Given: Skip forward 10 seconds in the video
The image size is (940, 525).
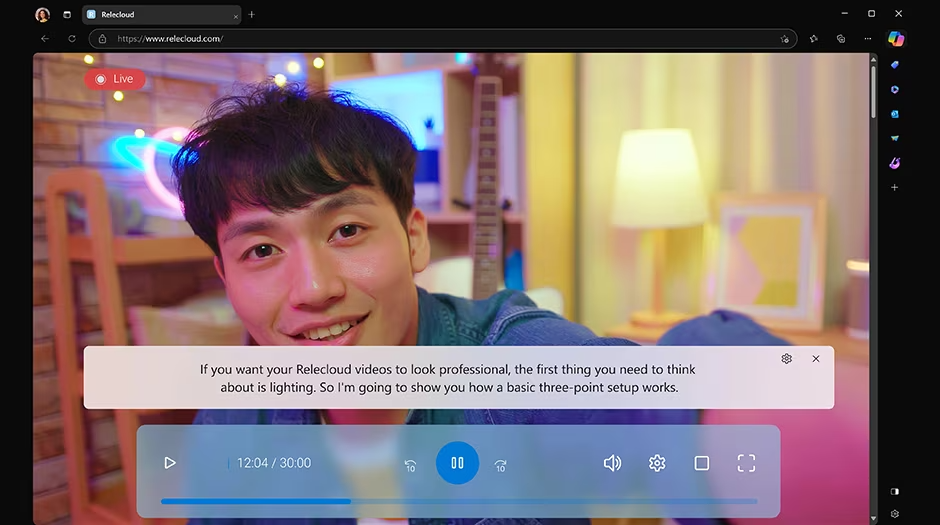Looking at the screenshot, I should click(501, 464).
